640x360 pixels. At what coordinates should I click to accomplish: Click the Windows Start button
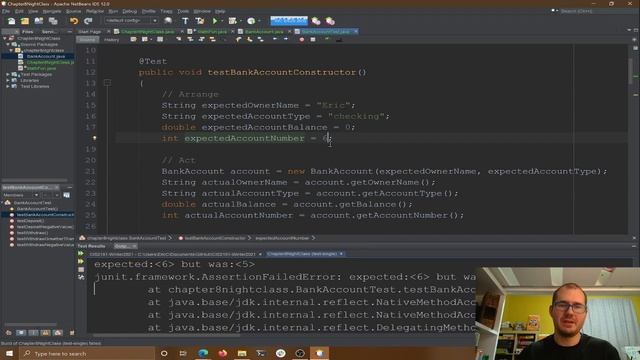tap(9, 353)
